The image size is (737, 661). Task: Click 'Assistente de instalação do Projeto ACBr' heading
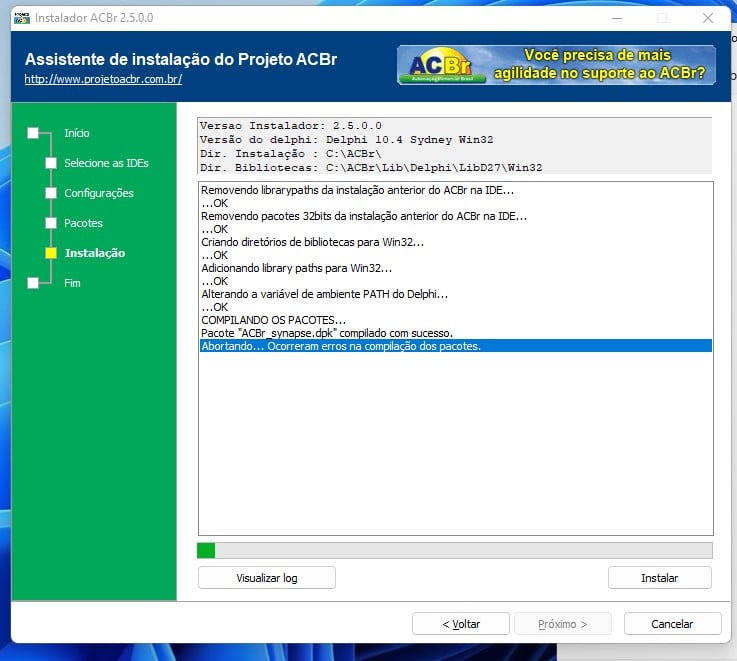(x=181, y=59)
